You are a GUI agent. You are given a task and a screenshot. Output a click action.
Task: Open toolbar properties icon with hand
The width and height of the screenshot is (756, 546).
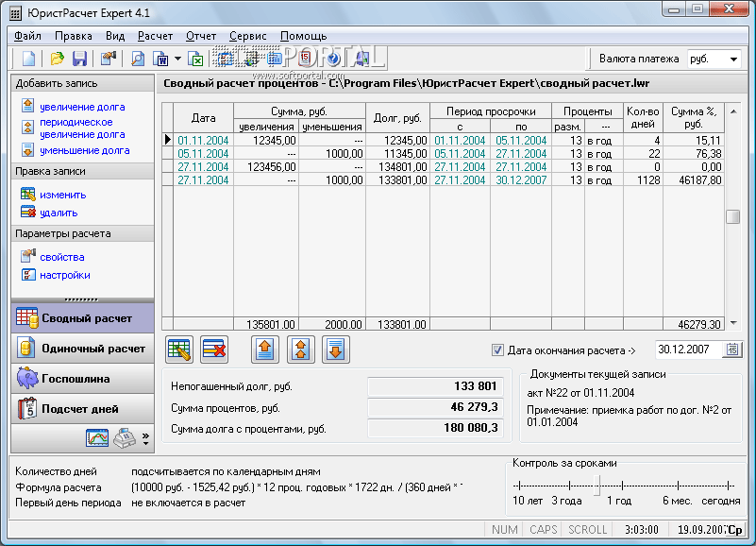109,59
